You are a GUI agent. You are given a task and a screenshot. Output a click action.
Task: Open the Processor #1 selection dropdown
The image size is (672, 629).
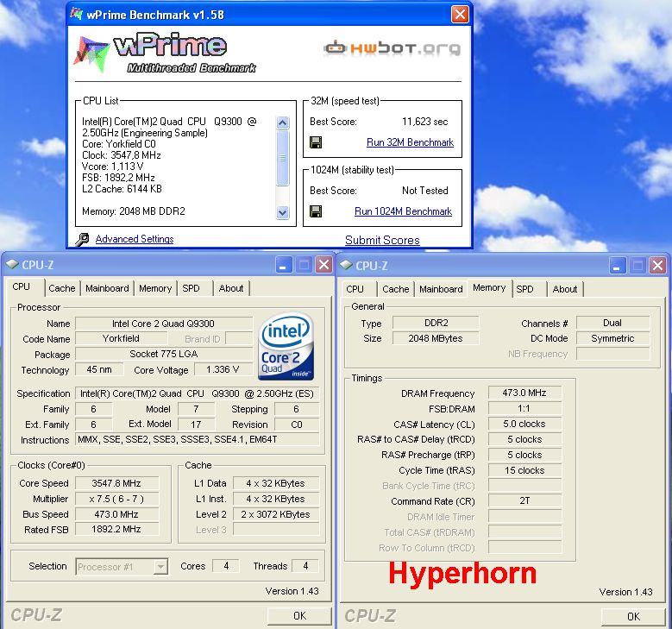coord(160,567)
